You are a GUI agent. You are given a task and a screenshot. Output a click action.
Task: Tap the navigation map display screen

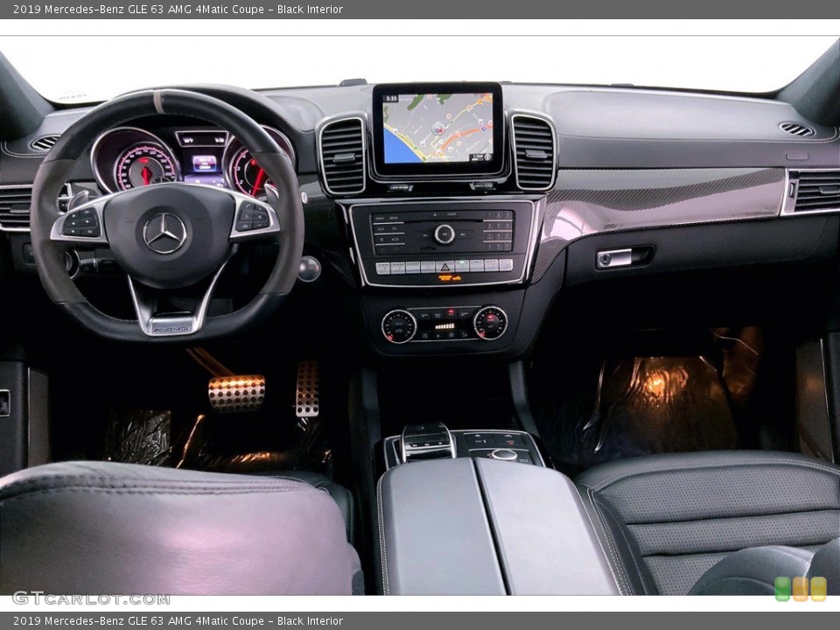437,128
